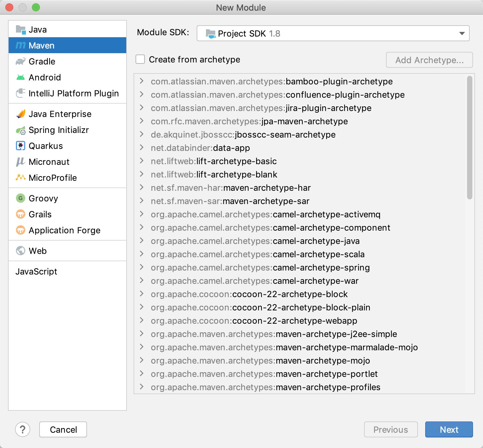
Task: Click the Gradle elephant icon
Action: [21, 61]
